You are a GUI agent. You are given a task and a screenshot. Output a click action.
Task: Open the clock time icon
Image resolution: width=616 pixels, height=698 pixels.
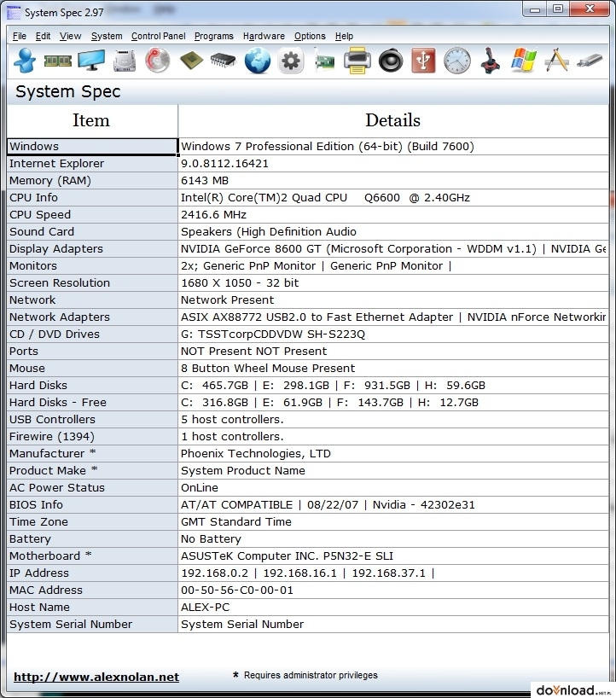point(457,61)
